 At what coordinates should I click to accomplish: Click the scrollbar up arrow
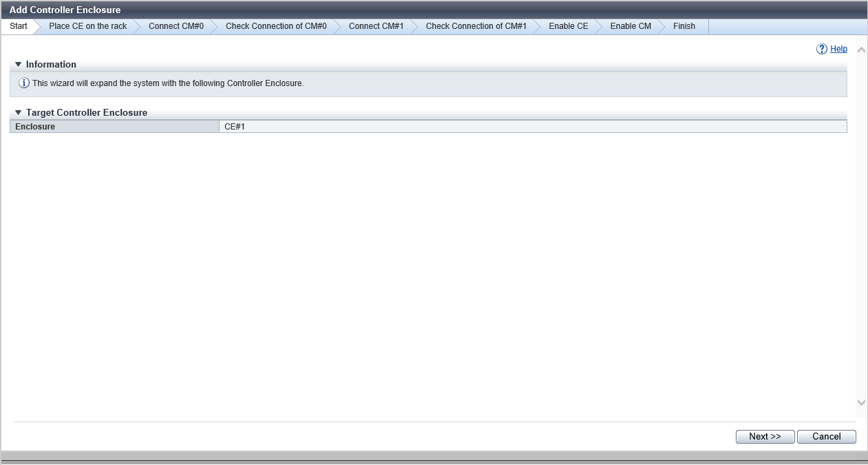(861, 50)
